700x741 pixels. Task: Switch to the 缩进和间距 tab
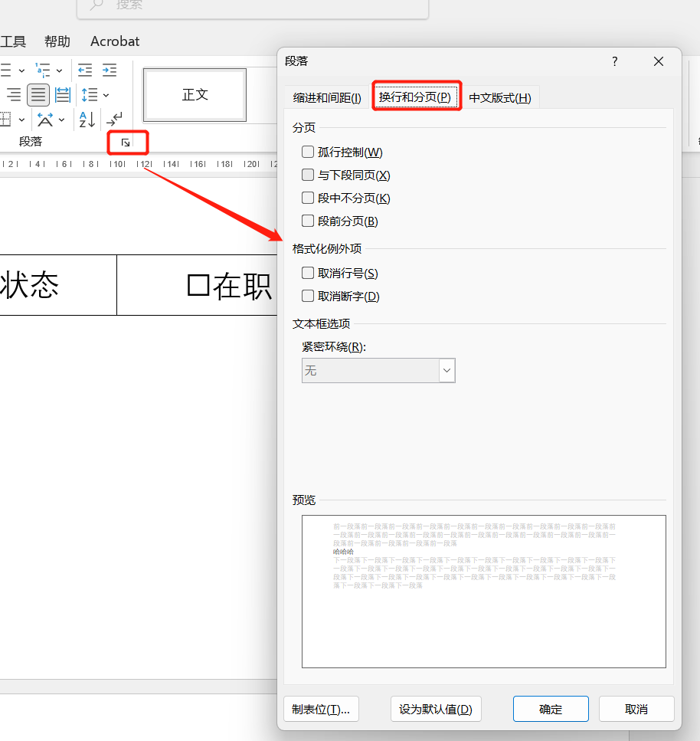327,98
